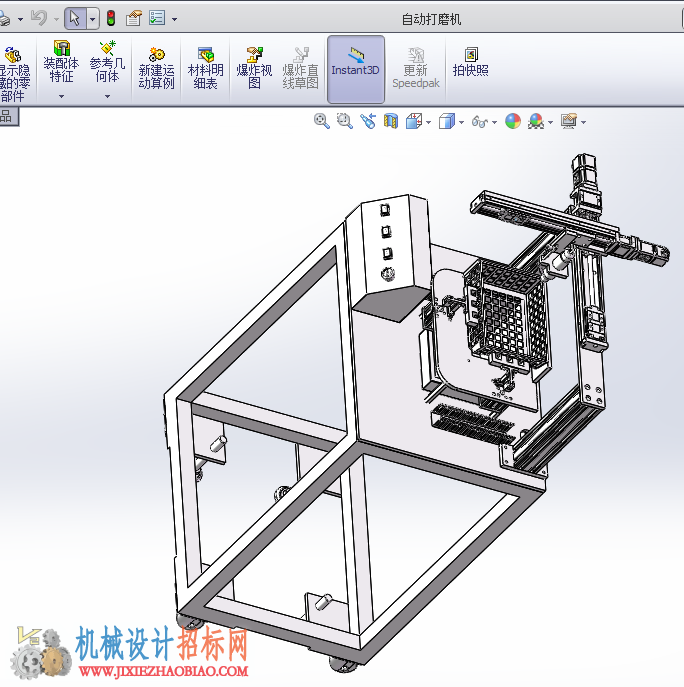Screen dimensions: 684x687
Task: Click the Zoom to Fit magnifier icon
Action: pyautogui.click(x=322, y=121)
